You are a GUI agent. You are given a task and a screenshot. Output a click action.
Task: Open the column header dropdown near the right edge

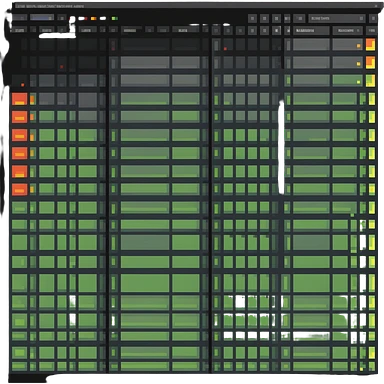[x=347, y=31]
